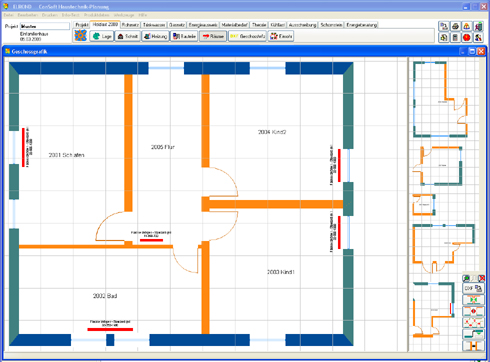Click the green converging arrows tool

(x=473, y=300)
